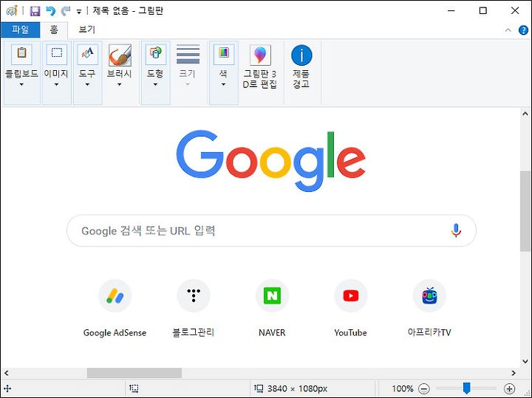Screen dimensions: 532x398
Task: Switch to the 홈 ribbon tab
Action: coord(54,30)
